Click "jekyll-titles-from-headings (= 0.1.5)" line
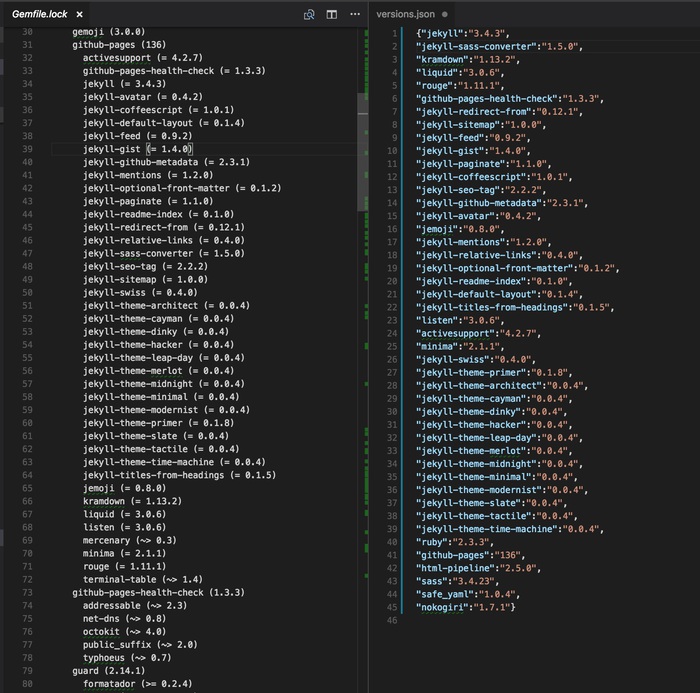 coord(179,475)
